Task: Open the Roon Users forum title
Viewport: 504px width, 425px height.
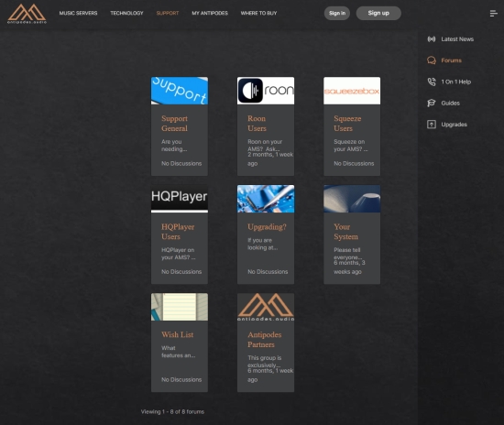Action: [x=257, y=124]
